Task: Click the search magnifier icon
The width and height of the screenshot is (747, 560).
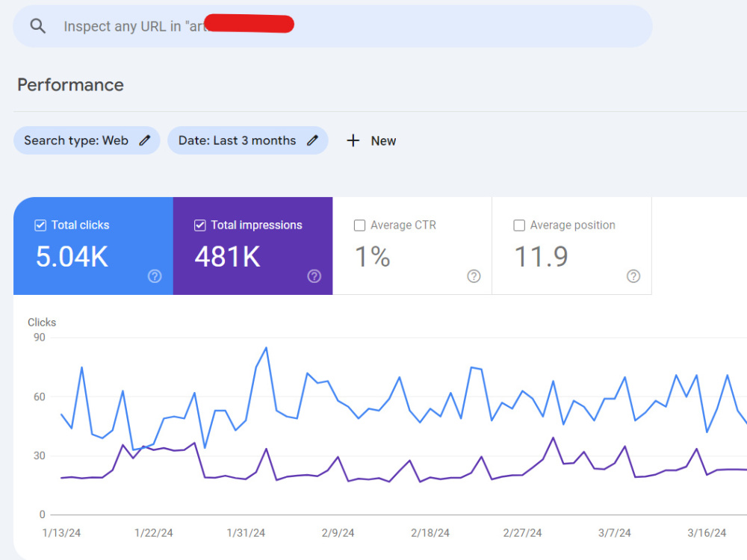Action: coord(37,26)
